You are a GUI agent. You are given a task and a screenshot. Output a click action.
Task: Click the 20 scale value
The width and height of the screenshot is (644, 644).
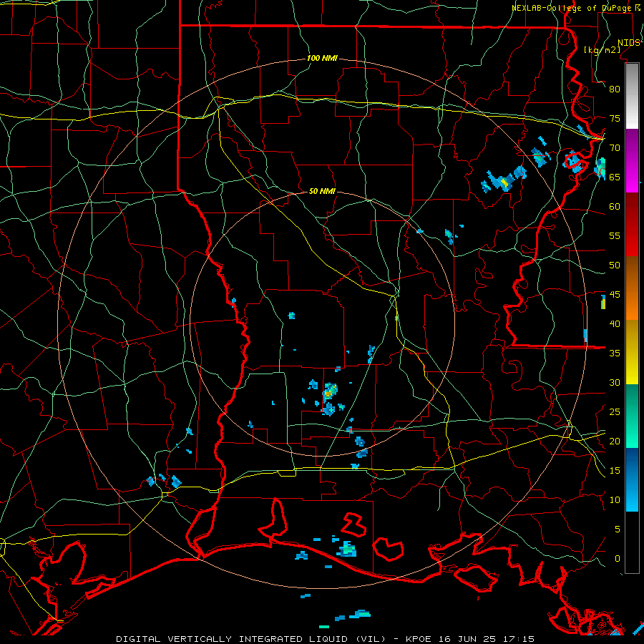click(615, 441)
